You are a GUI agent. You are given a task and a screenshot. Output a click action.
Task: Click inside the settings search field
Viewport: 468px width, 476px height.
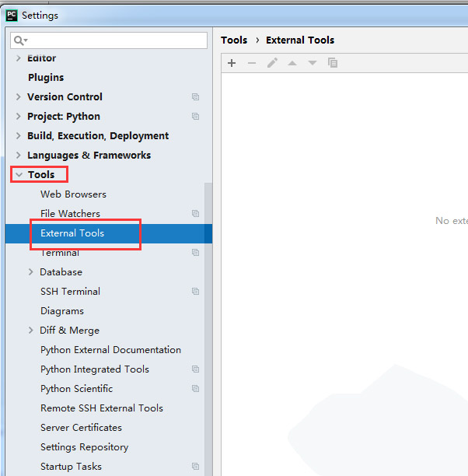point(109,40)
